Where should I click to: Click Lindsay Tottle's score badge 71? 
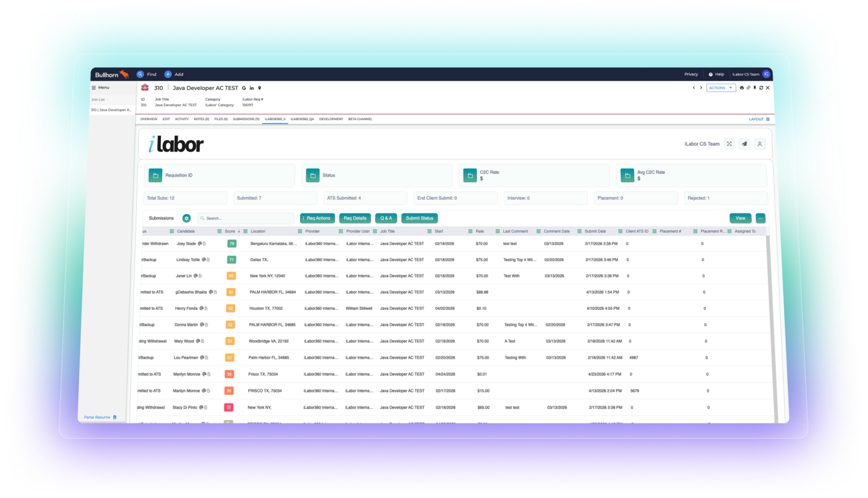(231, 260)
